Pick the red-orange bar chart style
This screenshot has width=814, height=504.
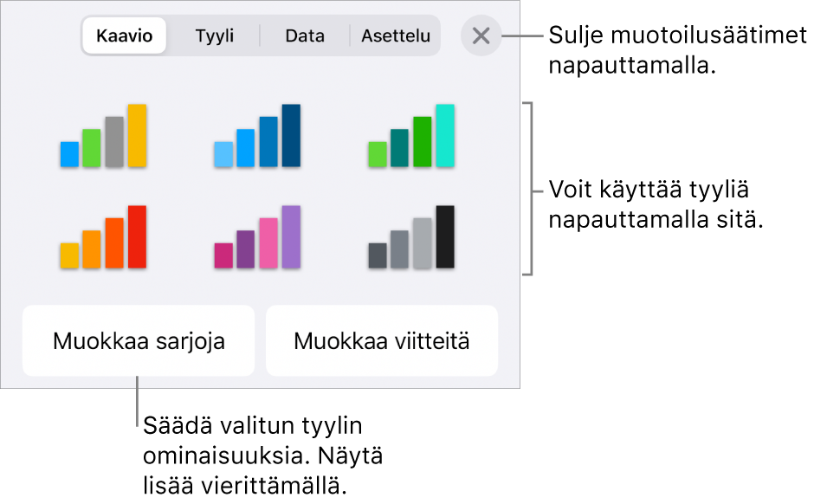point(103,238)
